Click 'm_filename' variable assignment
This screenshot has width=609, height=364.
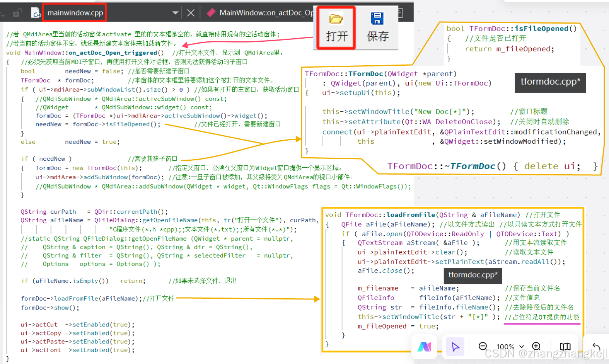[378, 288]
